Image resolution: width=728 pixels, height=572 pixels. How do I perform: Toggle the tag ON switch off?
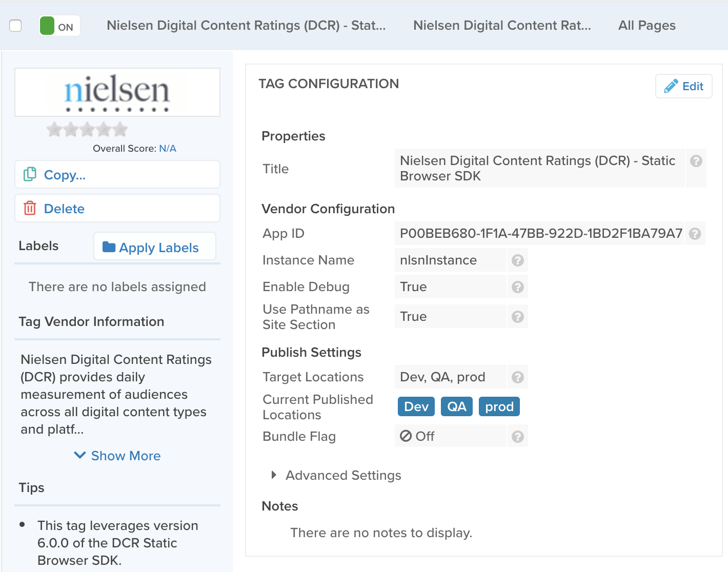[59, 26]
